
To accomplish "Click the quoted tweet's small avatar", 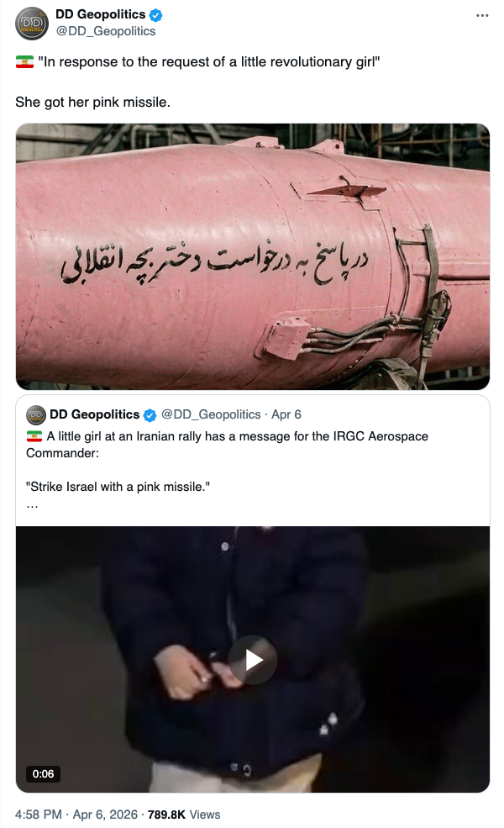I will 36,415.
